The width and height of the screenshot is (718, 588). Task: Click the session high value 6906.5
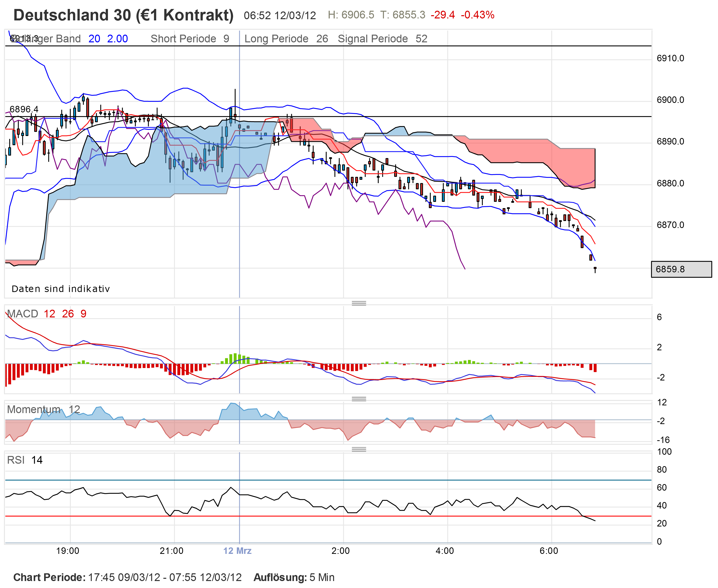pos(351,15)
